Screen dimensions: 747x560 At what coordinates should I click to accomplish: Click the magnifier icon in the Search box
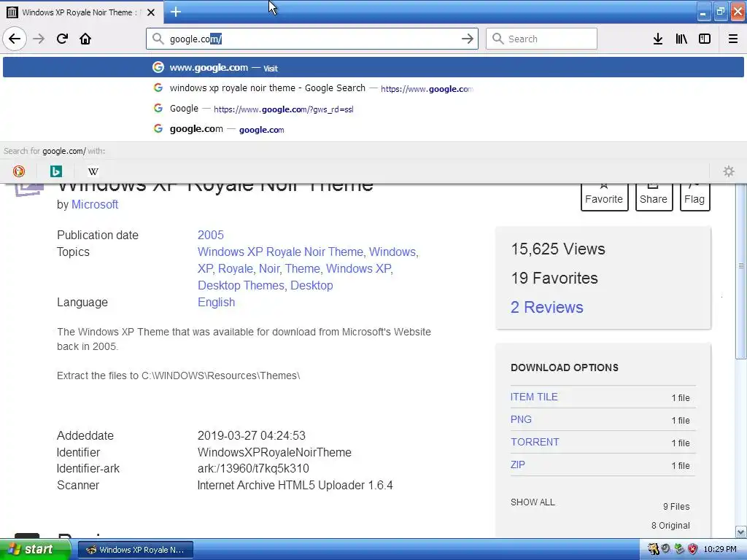(x=498, y=39)
